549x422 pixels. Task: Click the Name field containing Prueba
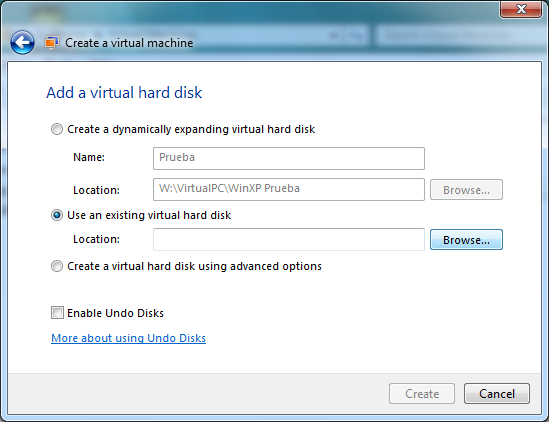click(289, 158)
